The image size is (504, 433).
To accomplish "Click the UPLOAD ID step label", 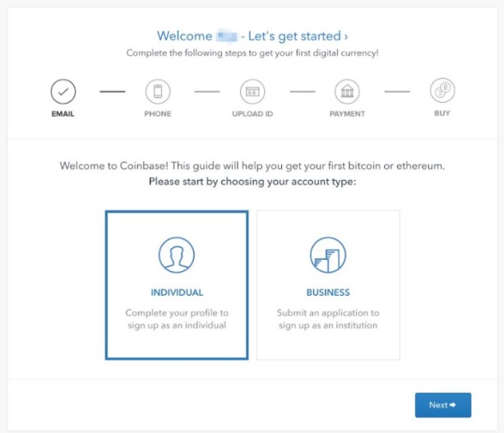I will tap(252, 113).
